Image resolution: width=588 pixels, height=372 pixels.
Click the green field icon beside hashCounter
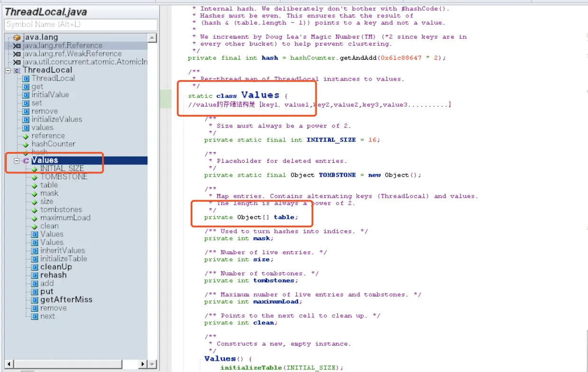pos(26,144)
